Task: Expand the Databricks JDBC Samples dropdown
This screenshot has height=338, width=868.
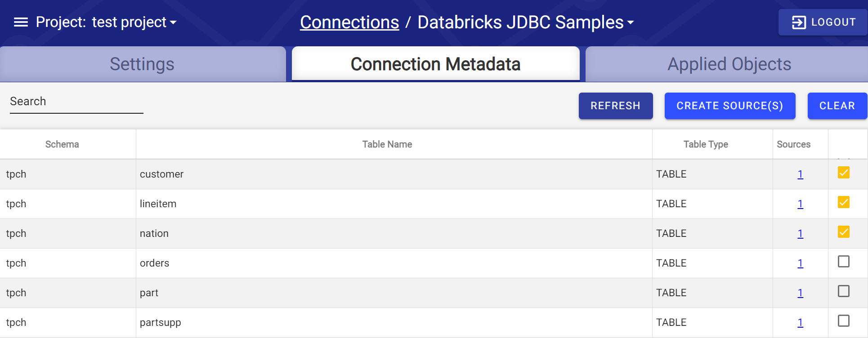Action: [x=631, y=22]
